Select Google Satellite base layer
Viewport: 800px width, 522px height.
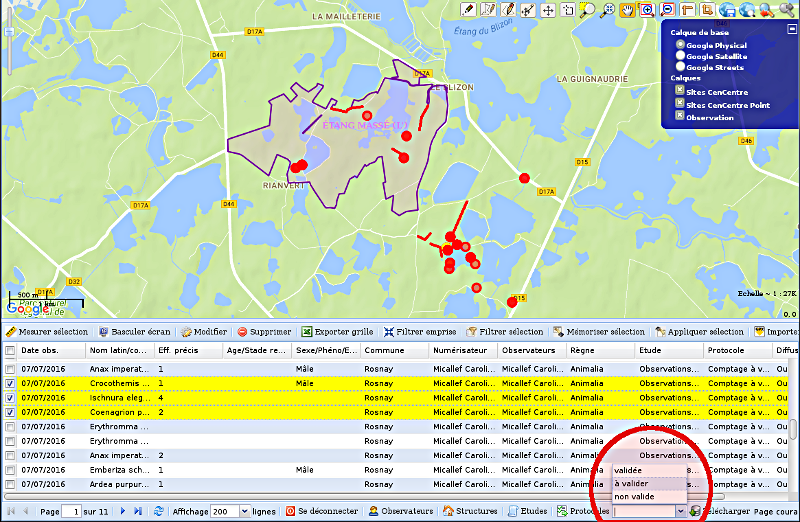coord(681,56)
